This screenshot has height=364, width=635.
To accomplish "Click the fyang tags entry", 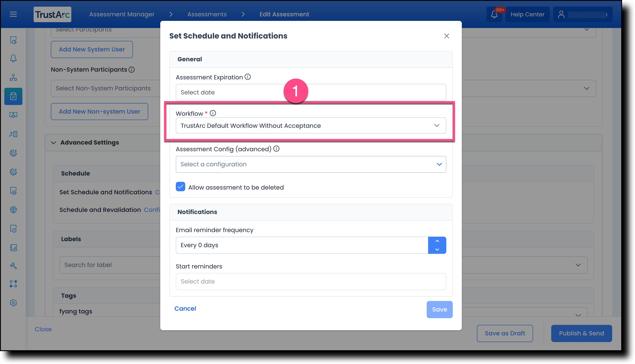I will coord(76,312).
